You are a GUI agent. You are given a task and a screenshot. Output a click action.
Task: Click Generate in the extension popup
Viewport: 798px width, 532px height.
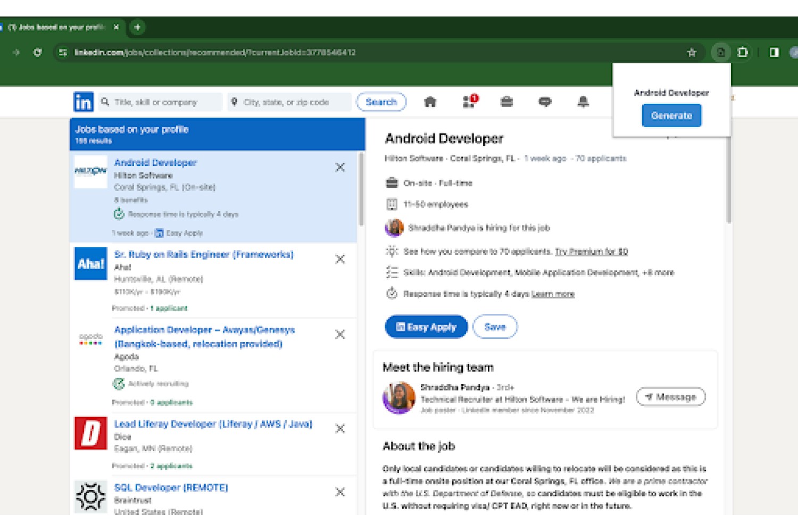click(671, 115)
